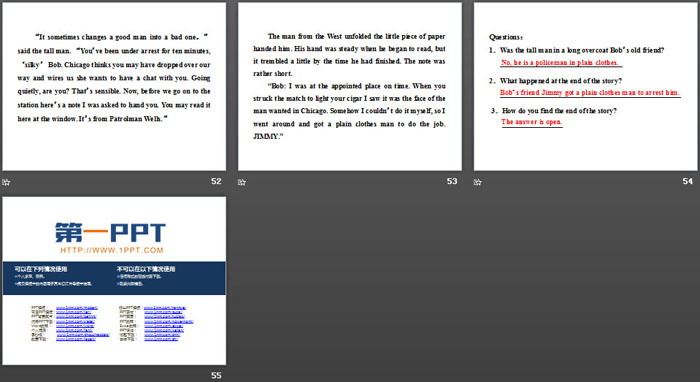
Task: Click the dark blue usage banner on slide 55
Action: click(x=114, y=278)
